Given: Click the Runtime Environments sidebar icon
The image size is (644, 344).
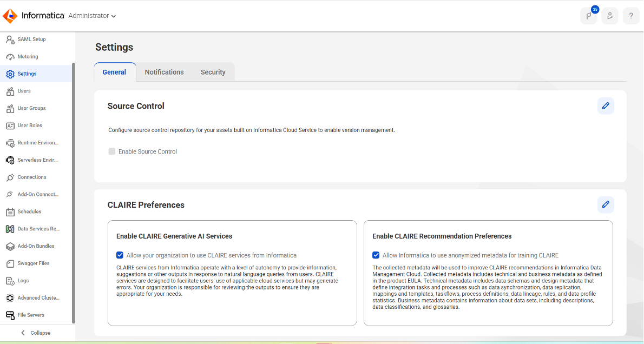Looking at the screenshot, I should 10,143.
